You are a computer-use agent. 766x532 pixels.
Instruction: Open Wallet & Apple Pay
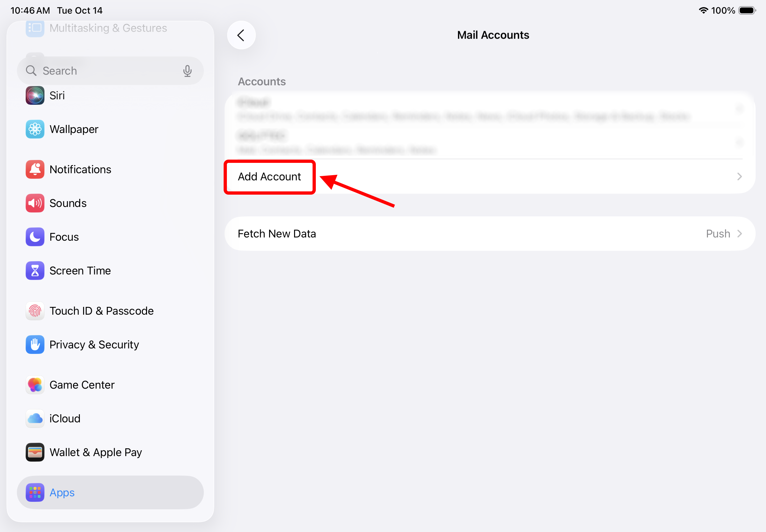pyautogui.click(x=95, y=452)
